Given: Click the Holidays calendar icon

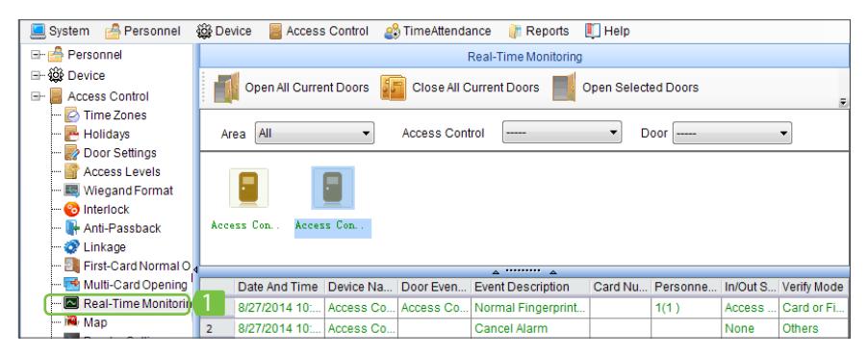Looking at the screenshot, I should tap(72, 135).
